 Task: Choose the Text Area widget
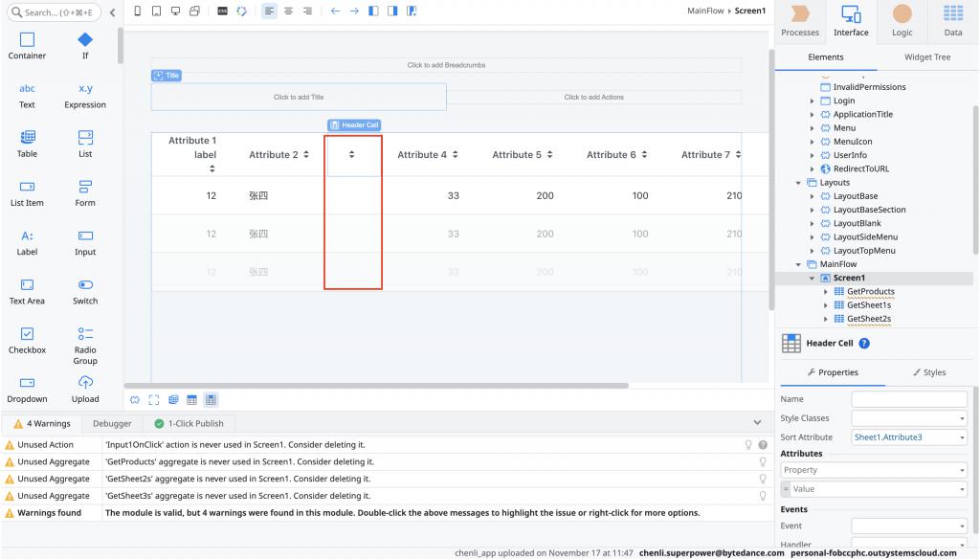click(x=27, y=291)
